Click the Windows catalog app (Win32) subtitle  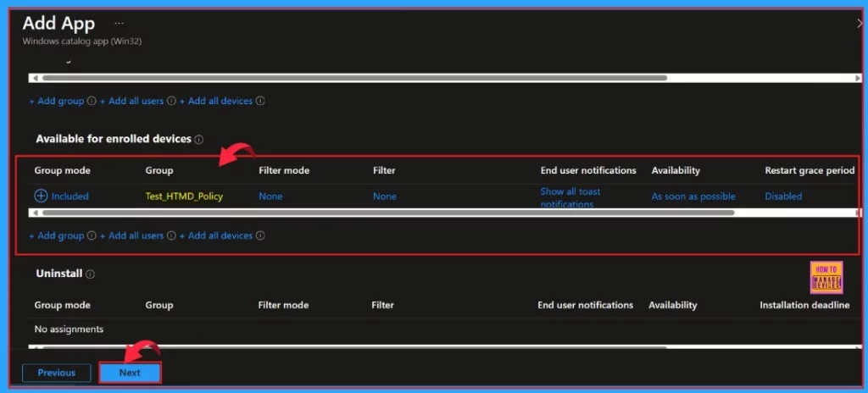[82, 41]
